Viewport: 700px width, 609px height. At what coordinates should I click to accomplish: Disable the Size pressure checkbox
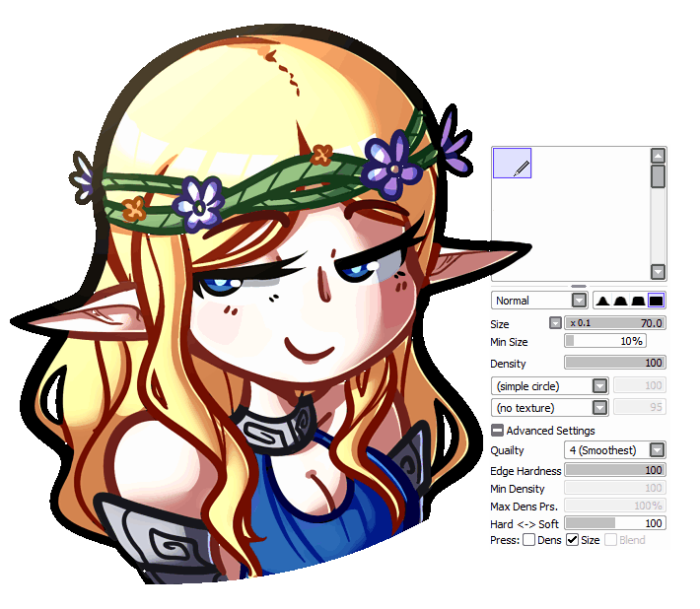click(x=572, y=540)
